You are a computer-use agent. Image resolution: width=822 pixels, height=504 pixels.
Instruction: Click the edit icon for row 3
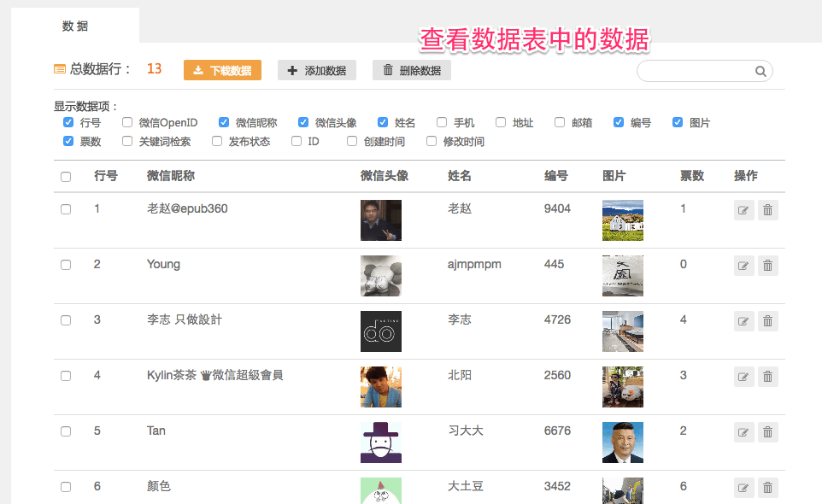click(743, 321)
